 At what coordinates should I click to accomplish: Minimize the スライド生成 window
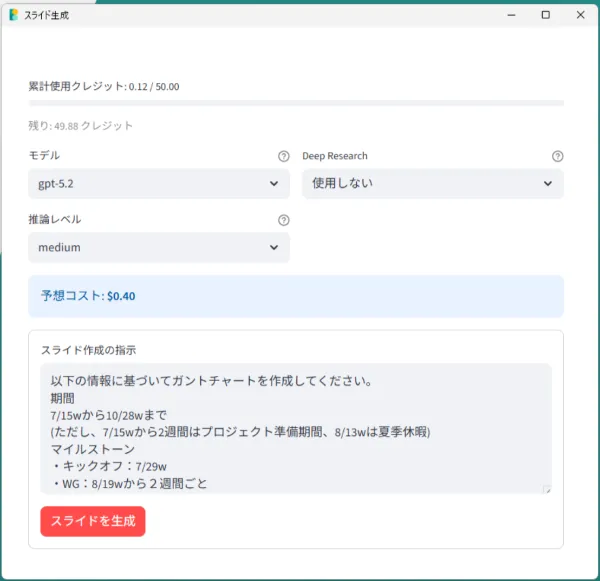[512, 15]
